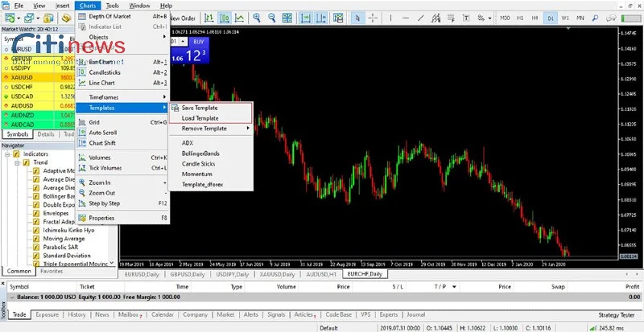Click the profiles toolbar icon
This screenshot has width=644, height=332.
29,18
